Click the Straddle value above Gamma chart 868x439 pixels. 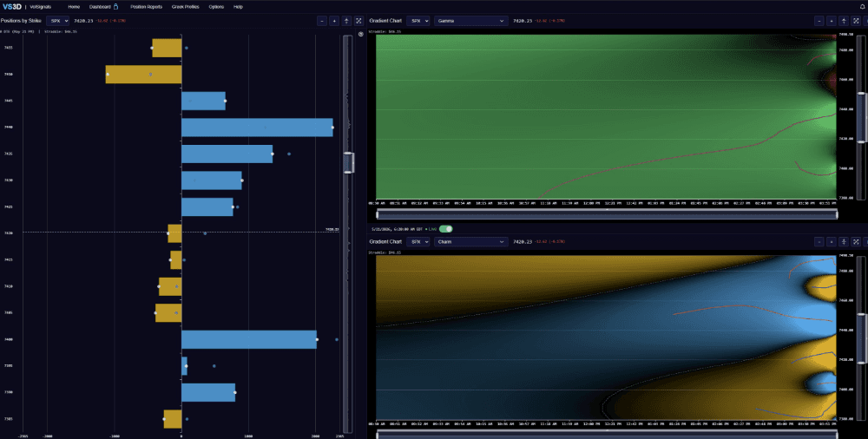tap(385, 31)
